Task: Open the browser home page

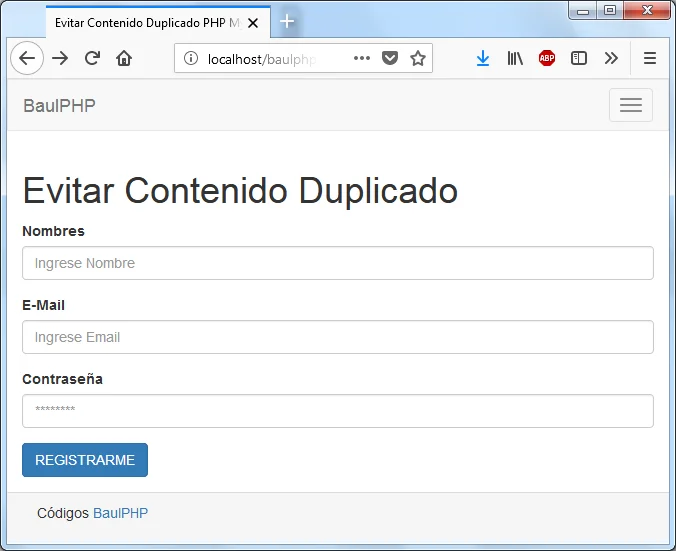Action: [124, 58]
